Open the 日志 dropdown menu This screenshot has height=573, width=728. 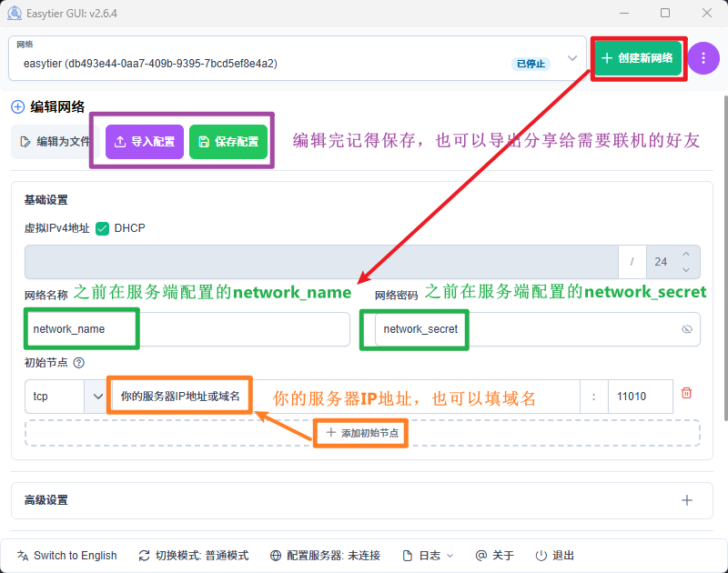click(x=428, y=556)
